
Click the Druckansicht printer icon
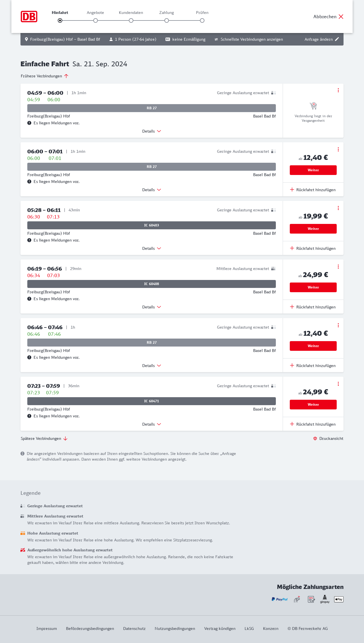tap(315, 438)
